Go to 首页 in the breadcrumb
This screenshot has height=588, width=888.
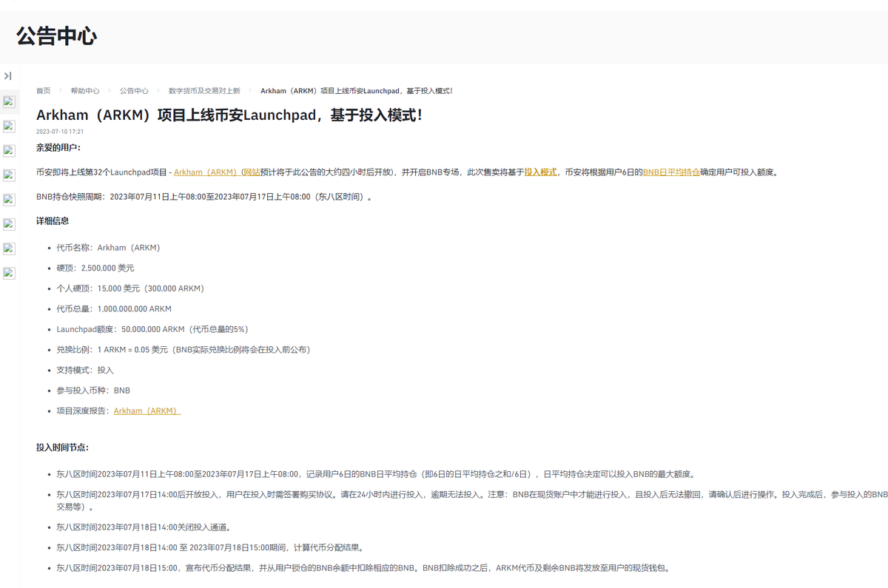(44, 91)
